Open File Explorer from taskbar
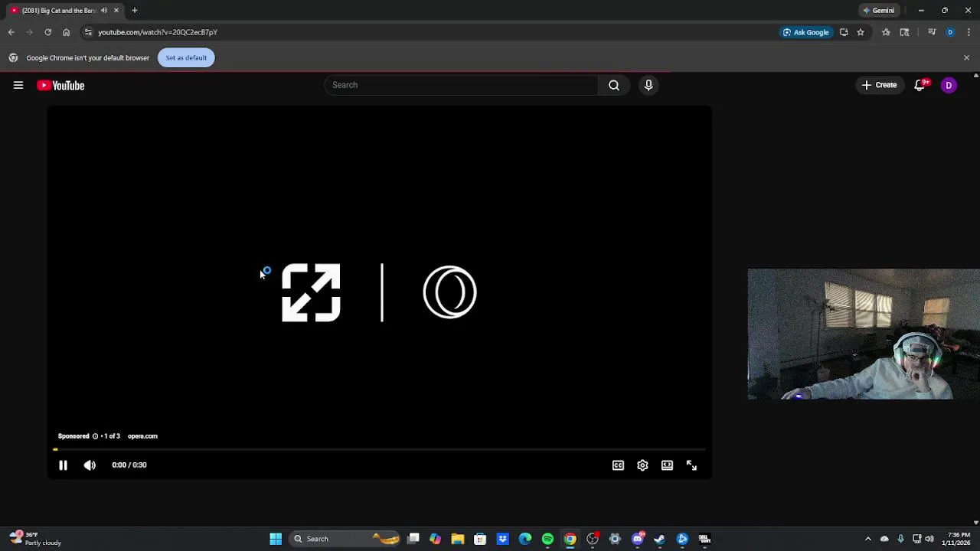This screenshot has height=551, width=980. (x=458, y=539)
